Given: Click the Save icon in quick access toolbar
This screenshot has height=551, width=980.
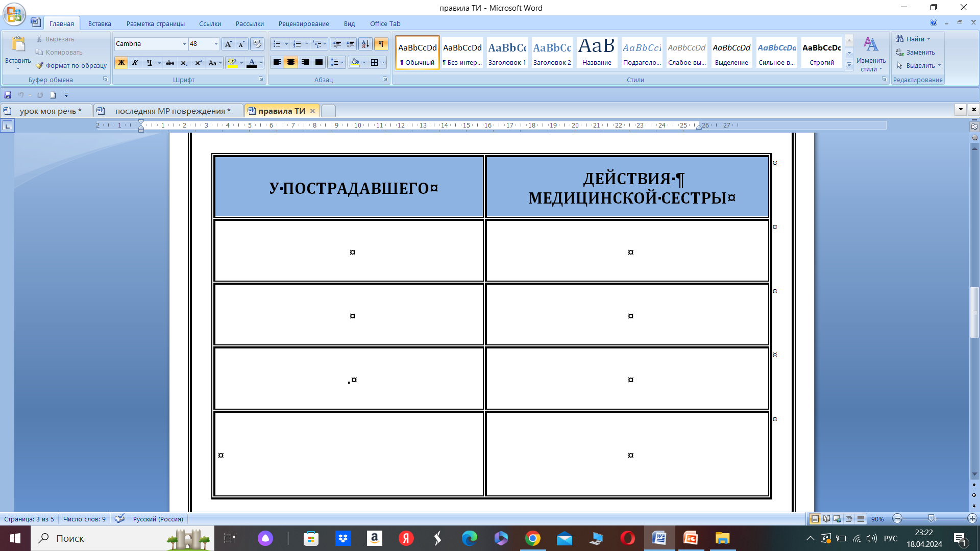Looking at the screenshot, I should [x=8, y=95].
